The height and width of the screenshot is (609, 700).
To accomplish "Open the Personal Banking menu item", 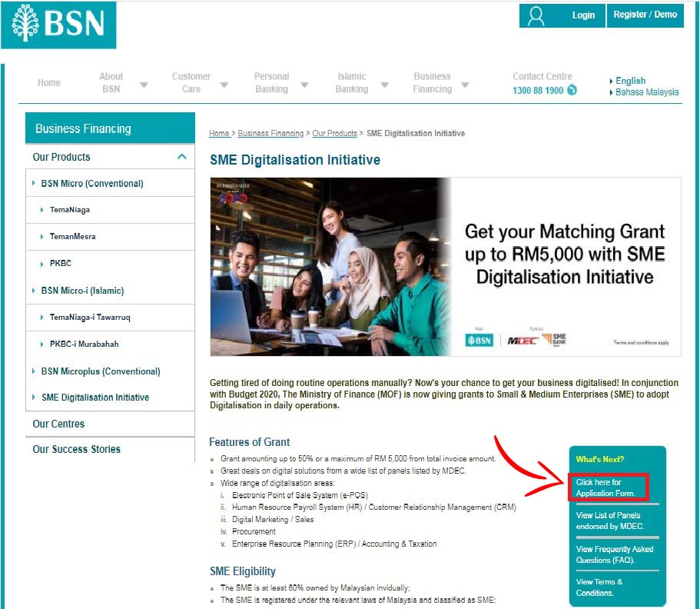I will 271,82.
